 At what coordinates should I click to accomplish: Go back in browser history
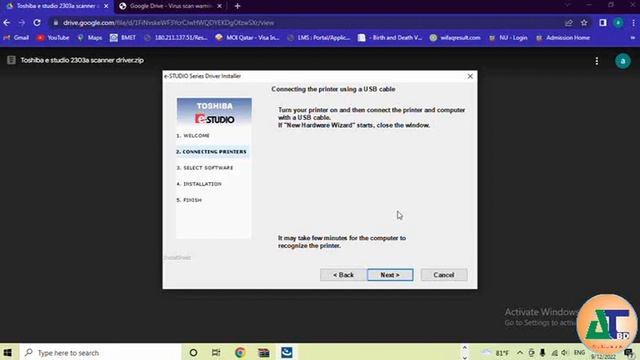point(7,23)
